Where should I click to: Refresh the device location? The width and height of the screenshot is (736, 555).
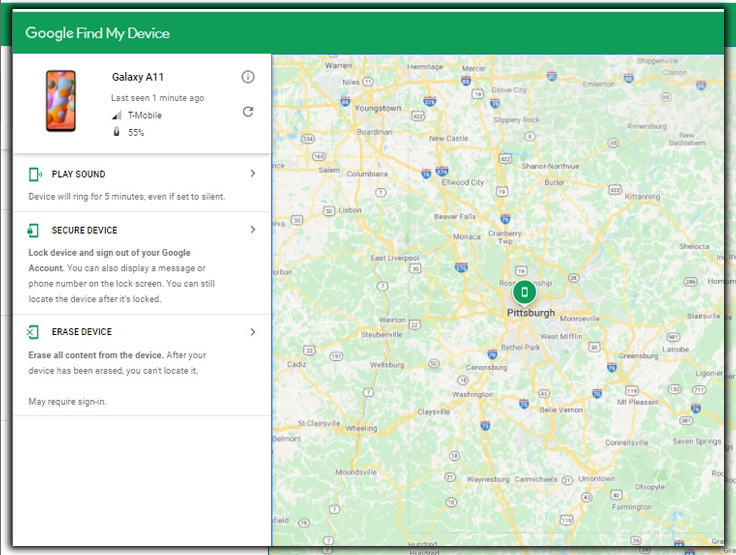[248, 112]
